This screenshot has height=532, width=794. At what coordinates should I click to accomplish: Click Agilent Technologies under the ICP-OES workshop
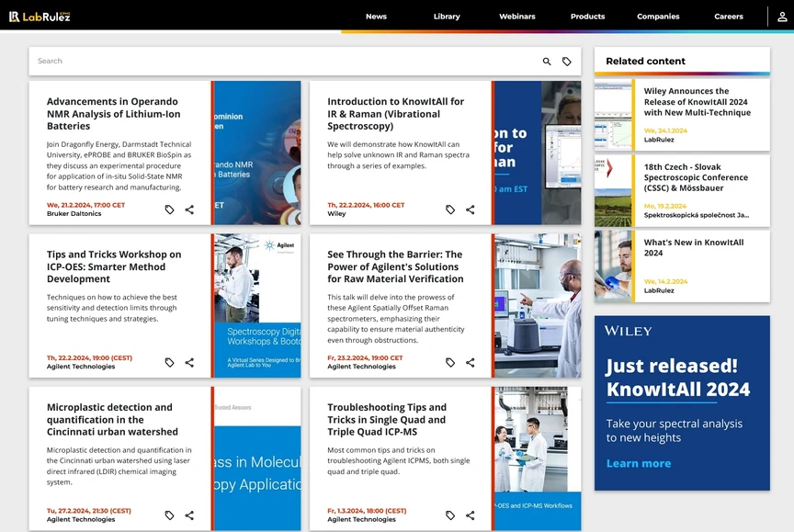[x=81, y=367]
